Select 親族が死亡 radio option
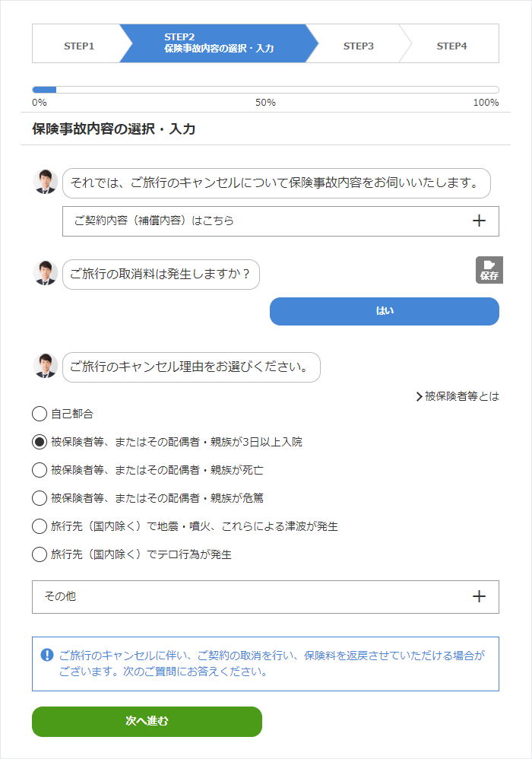The image size is (532, 759). click(40, 470)
